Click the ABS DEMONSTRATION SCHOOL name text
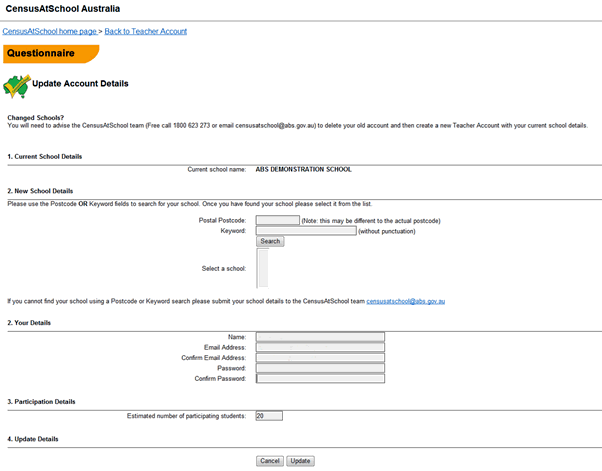Screen dimensions: 602x471 click(x=303, y=169)
